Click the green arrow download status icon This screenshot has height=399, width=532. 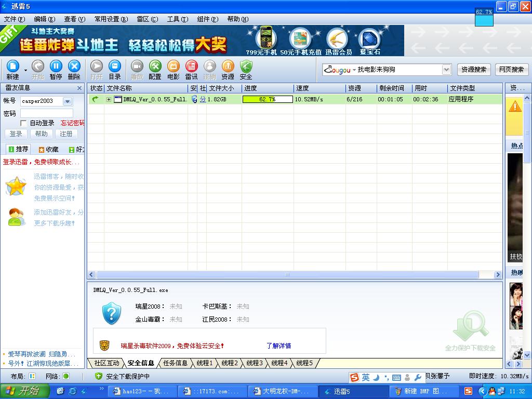(96, 99)
